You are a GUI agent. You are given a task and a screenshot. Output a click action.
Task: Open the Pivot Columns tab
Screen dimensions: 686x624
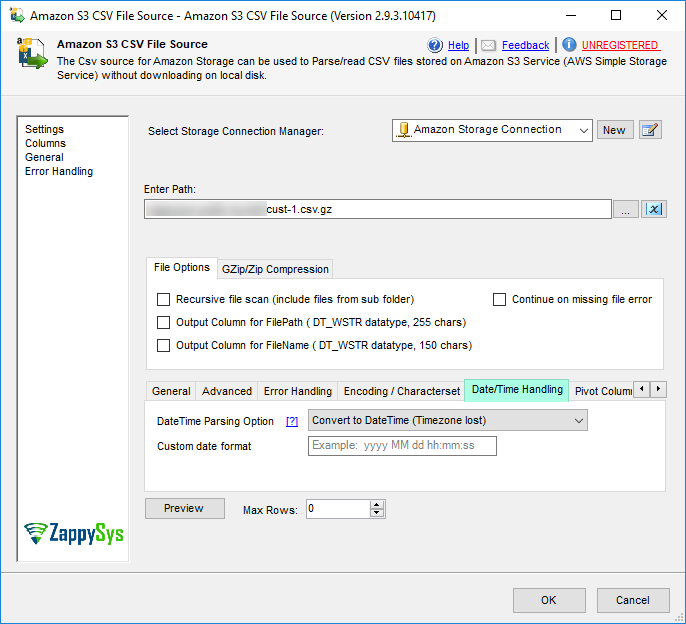coord(603,391)
